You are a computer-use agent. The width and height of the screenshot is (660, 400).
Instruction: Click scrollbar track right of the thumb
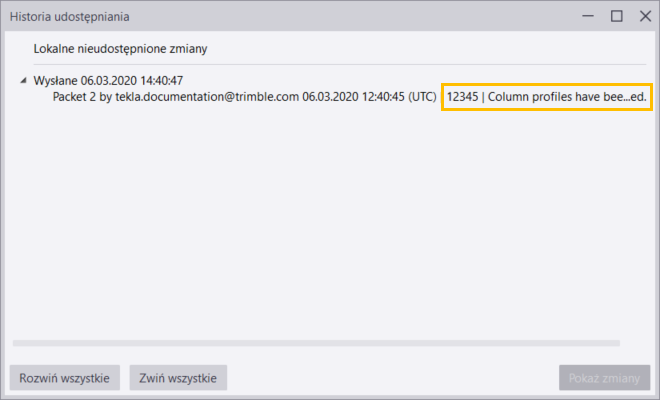(634, 343)
